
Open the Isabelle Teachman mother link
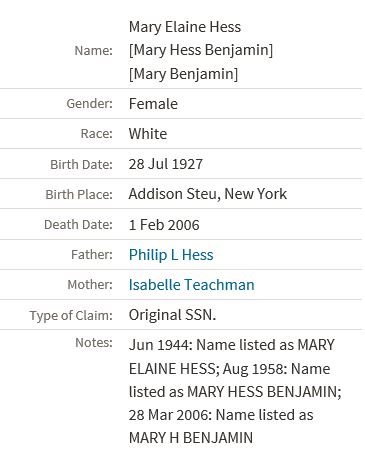tap(192, 285)
